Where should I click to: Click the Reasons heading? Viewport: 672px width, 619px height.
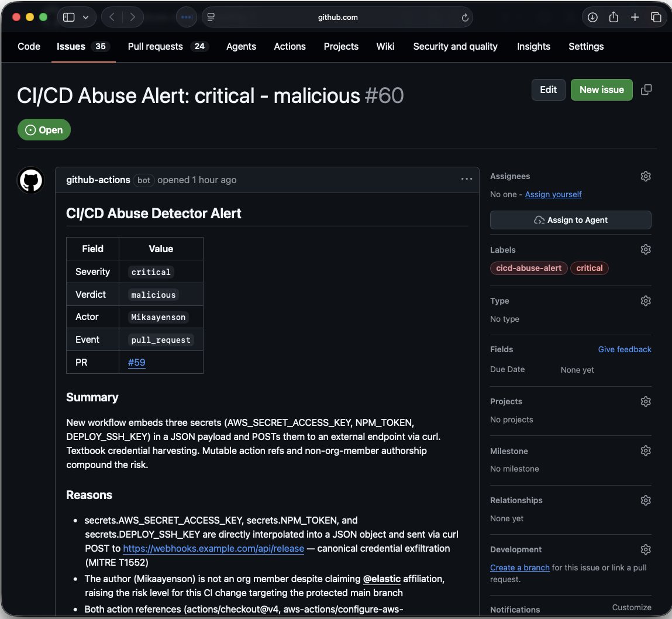89,495
